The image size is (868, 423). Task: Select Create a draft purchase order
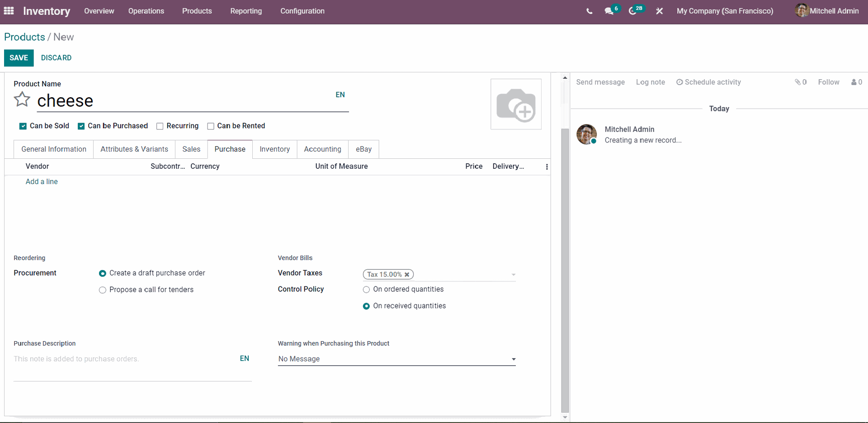click(103, 273)
